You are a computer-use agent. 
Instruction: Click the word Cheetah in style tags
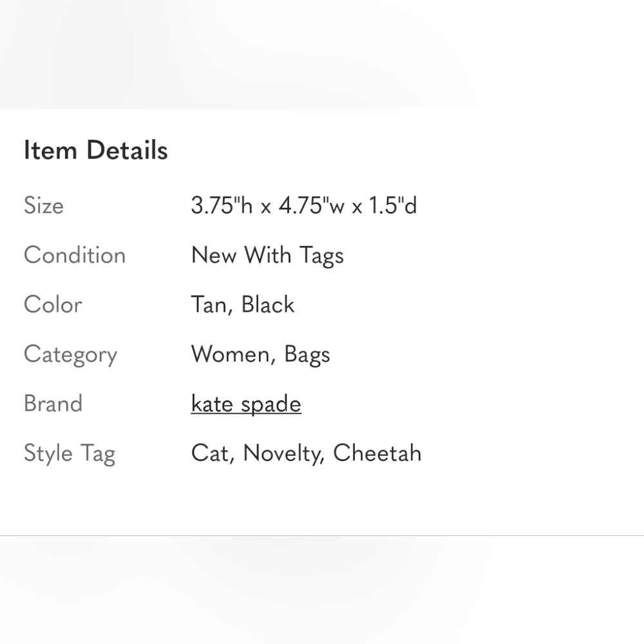point(377,453)
